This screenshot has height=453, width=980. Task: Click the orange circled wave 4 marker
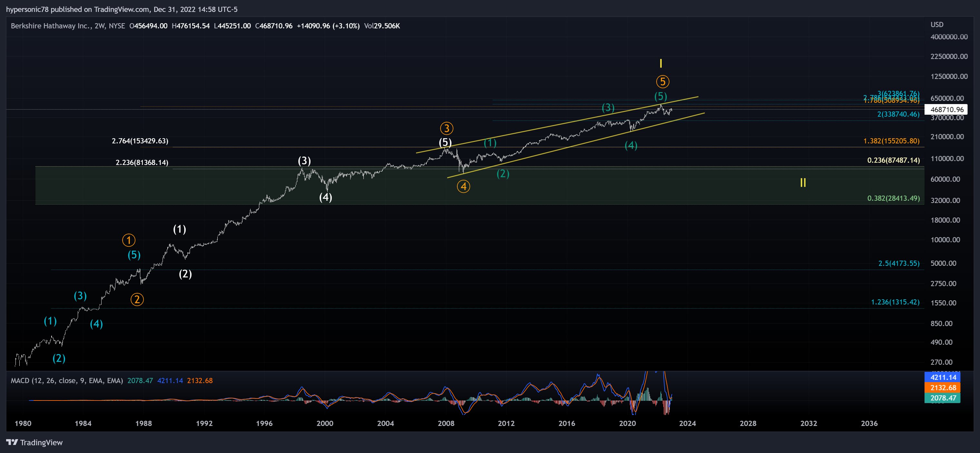click(x=463, y=187)
